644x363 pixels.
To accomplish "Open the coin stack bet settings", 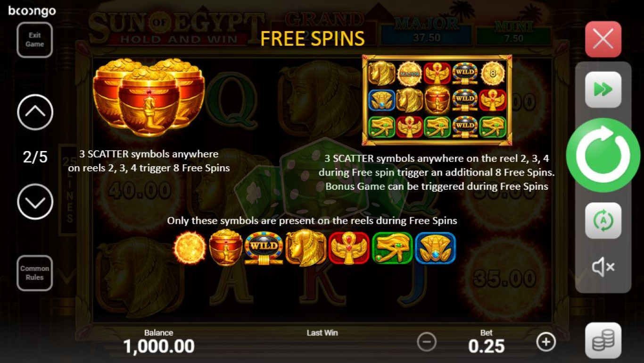I will (x=603, y=340).
